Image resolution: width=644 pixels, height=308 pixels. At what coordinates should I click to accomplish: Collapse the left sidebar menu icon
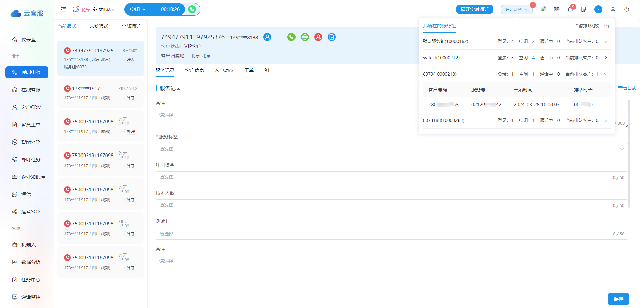pos(63,9)
